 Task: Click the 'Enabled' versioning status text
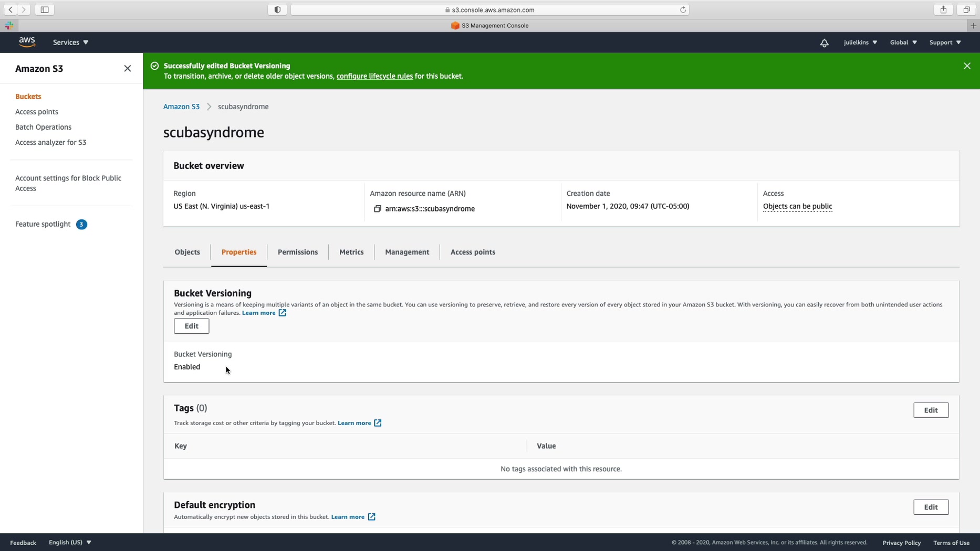tap(187, 367)
